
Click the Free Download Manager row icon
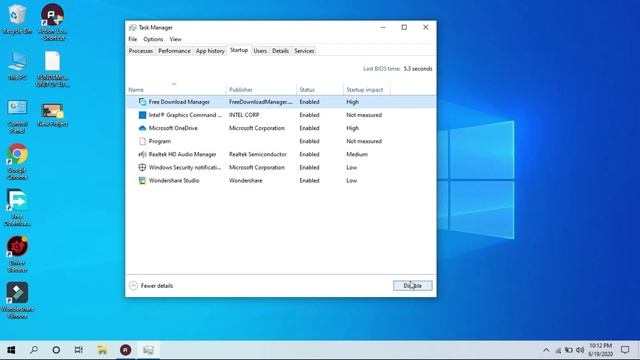142,102
